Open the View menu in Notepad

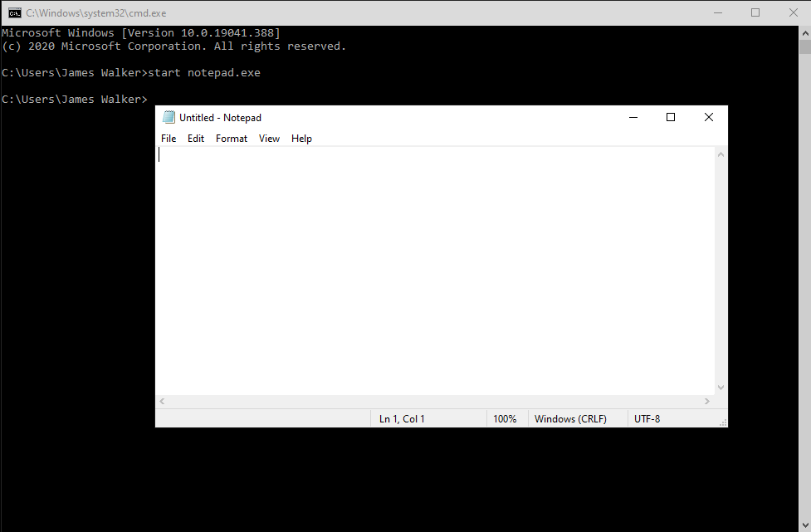[269, 139]
